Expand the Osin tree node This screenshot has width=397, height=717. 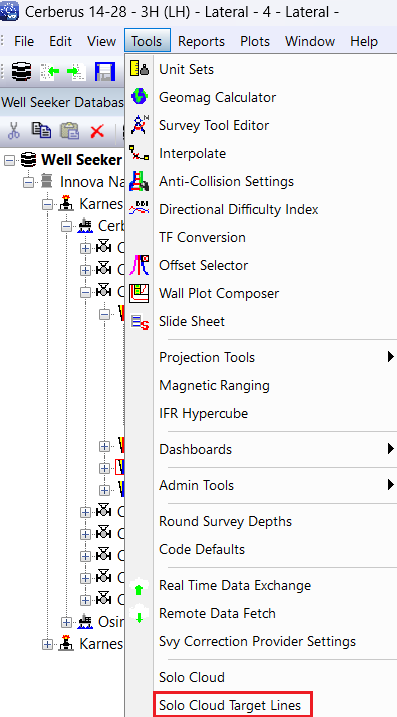(x=67, y=622)
